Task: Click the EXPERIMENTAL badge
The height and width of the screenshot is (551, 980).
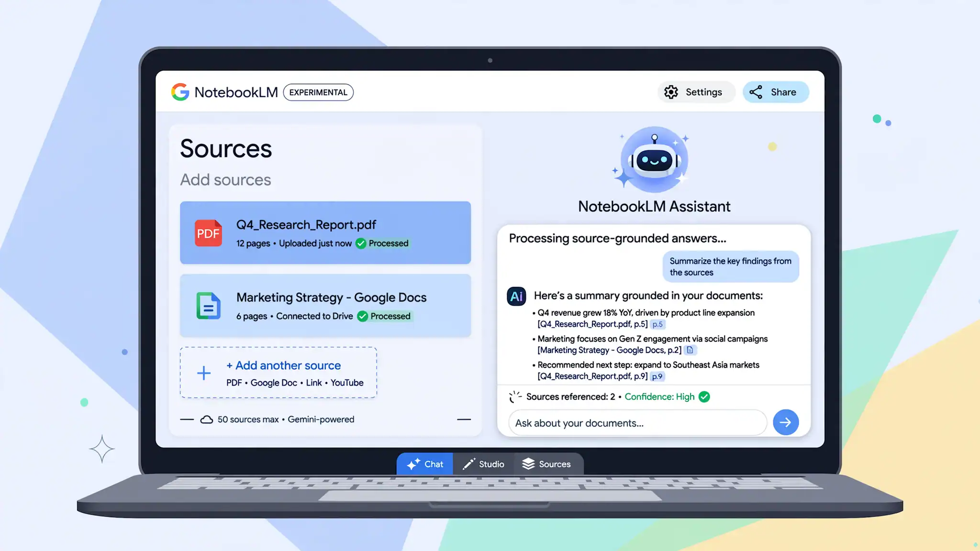Action: click(x=318, y=92)
